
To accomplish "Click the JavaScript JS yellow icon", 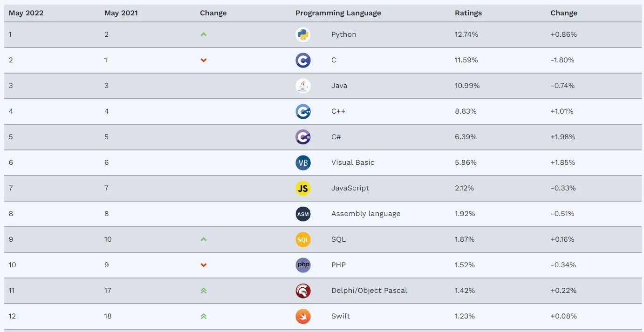I will 303,188.
